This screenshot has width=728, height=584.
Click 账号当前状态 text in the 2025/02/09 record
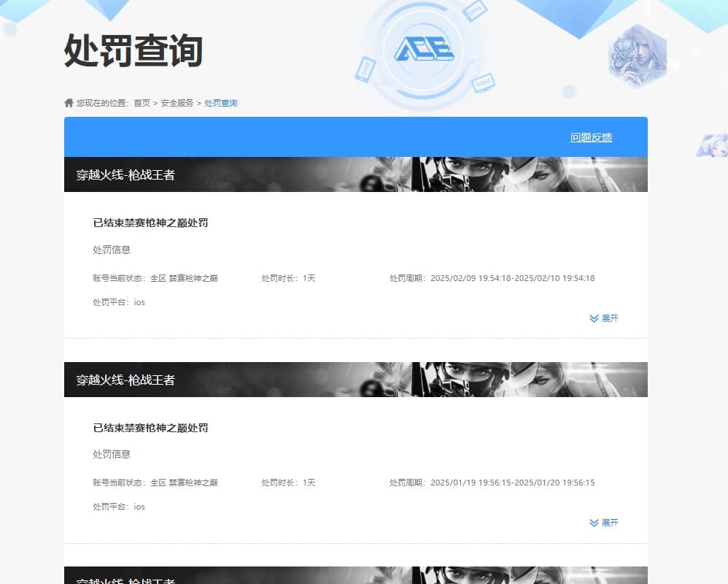coord(155,278)
